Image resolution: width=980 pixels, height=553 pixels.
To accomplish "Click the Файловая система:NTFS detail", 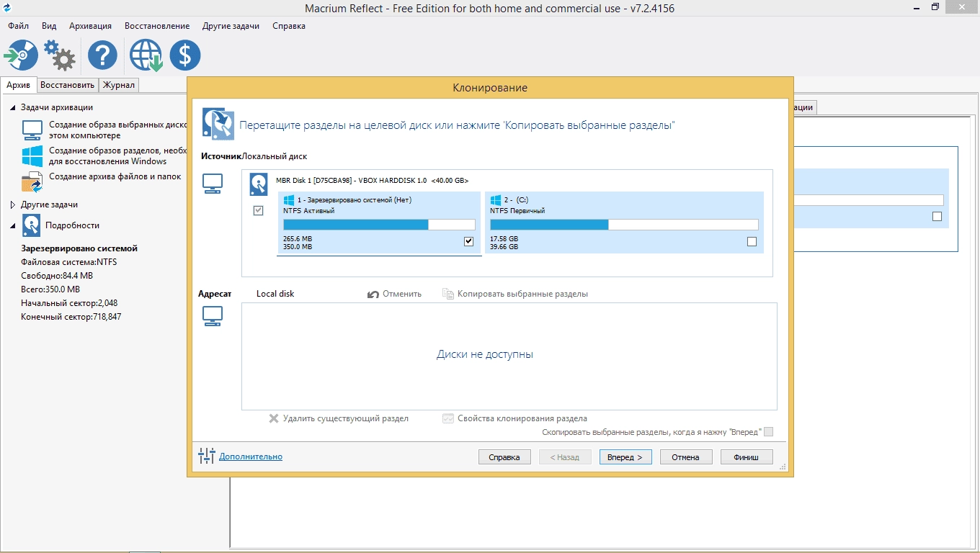I will click(69, 262).
